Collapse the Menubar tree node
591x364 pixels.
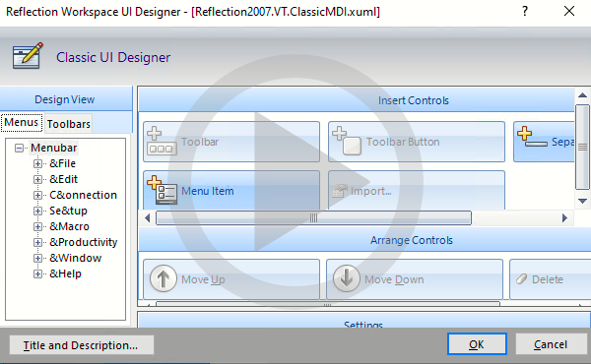point(20,148)
